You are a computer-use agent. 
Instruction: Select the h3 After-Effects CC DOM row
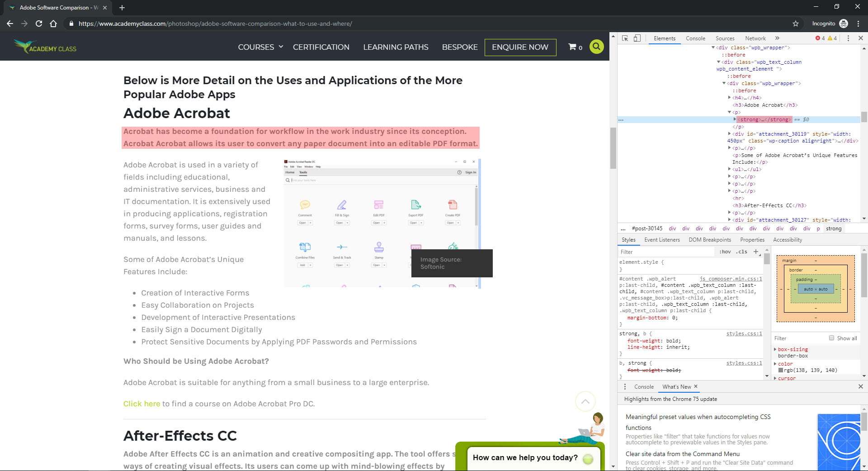(769, 205)
